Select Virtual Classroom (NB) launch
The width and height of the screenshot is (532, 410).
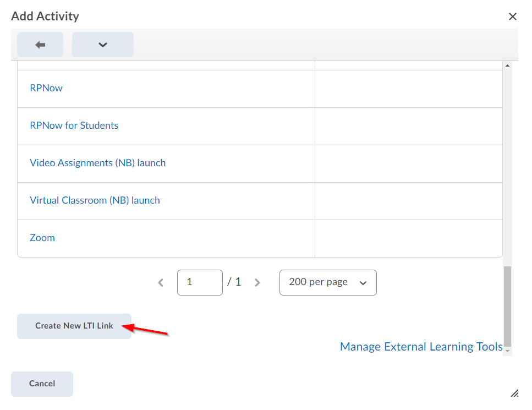[95, 200]
